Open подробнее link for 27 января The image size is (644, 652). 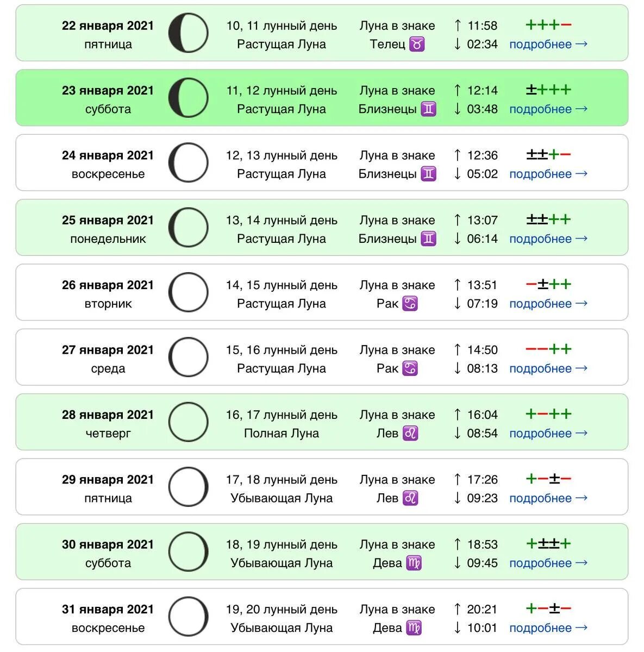pos(548,369)
